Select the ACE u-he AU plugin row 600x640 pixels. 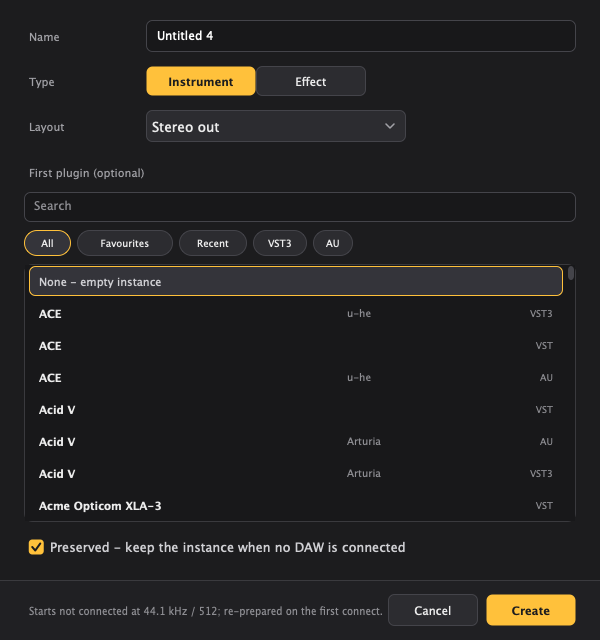coord(296,378)
